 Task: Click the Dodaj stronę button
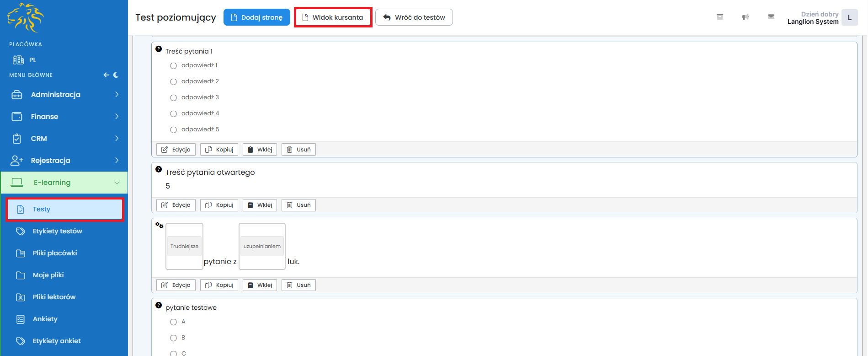pos(256,17)
